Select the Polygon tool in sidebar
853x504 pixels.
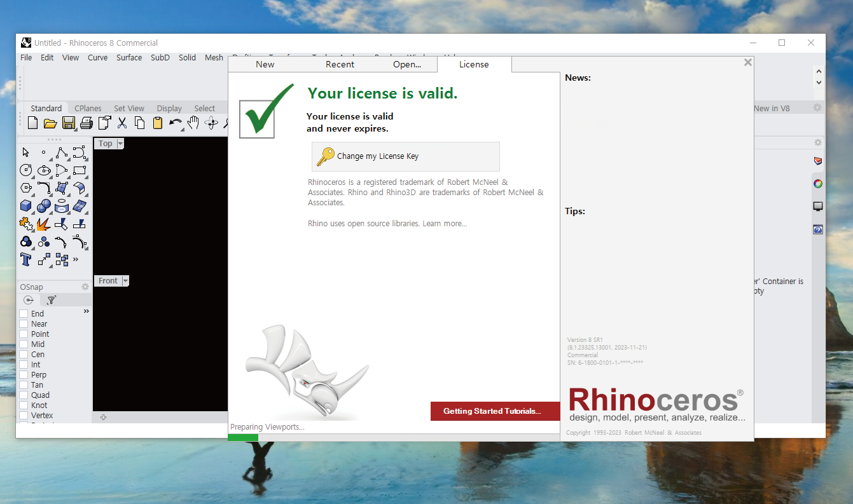pyautogui.click(x=26, y=188)
